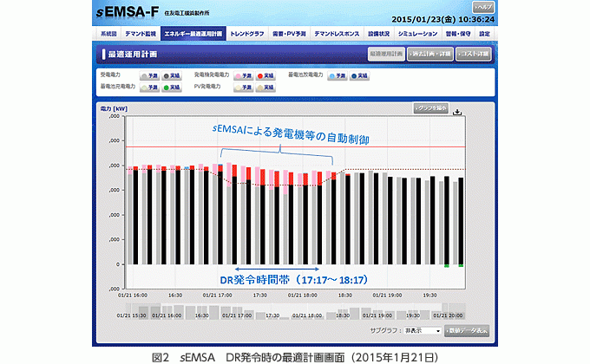This screenshot has height=364, width=590.
Task: Click the 発電機発電電力 label
Action: coord(212,75)
